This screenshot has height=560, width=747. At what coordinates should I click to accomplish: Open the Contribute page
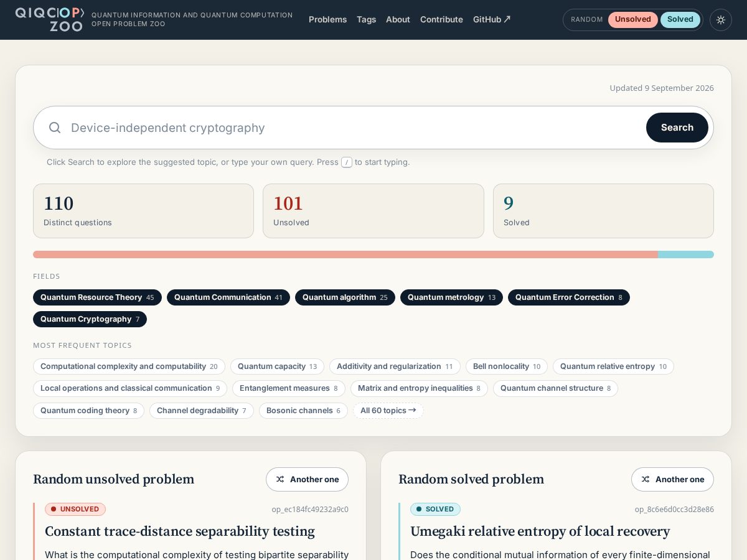[441, 19]
